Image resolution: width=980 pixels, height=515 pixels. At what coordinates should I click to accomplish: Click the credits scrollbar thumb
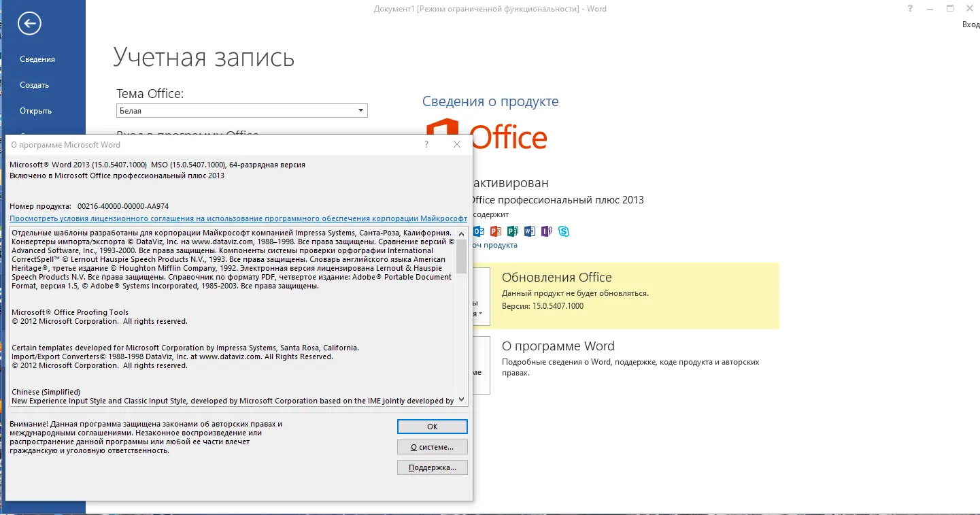click(x=462, y=256)
